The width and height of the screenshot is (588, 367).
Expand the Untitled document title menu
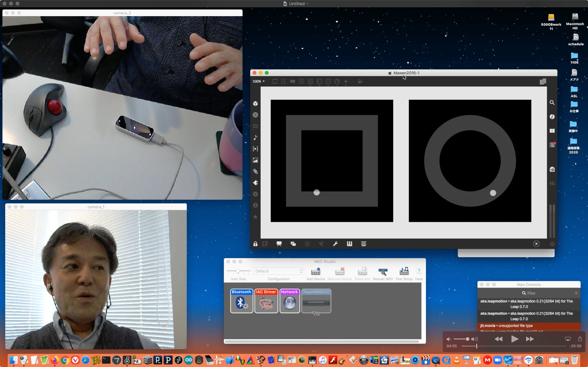pos(298,4)
